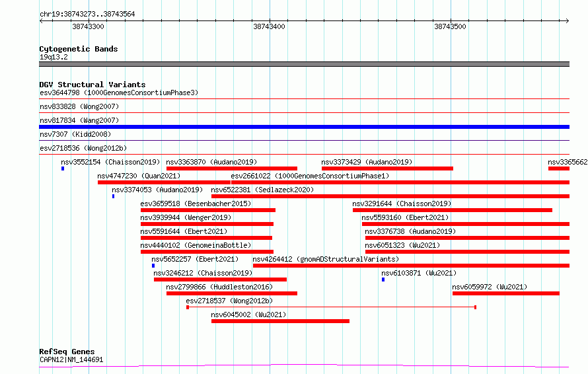
Task: Click the esv3644798 variant label
Action: tap(119, 93)
